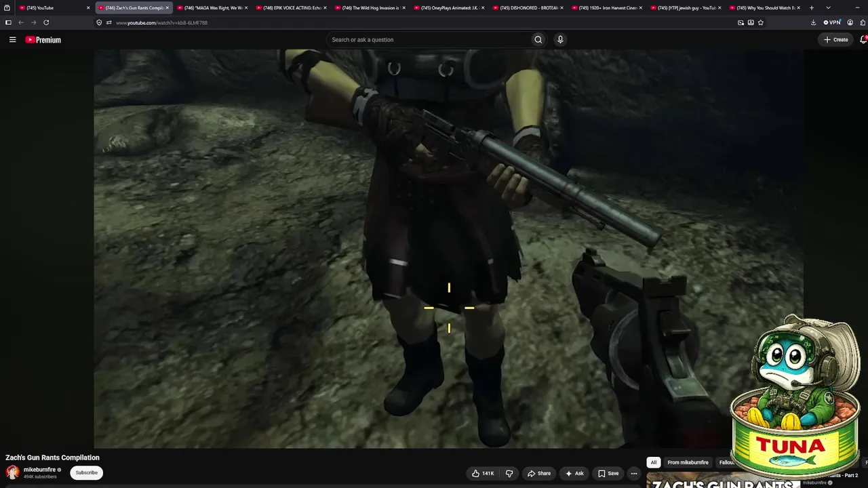
Task: Click the YouTube search input field
Action: [429, 39]
